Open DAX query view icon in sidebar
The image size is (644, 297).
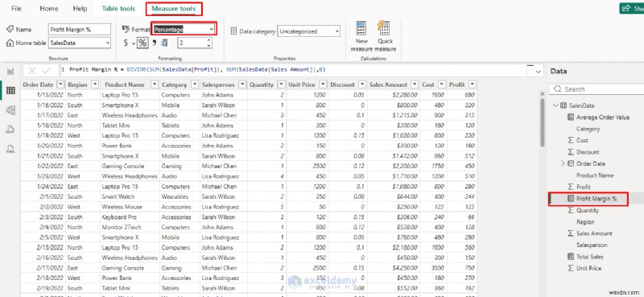pyautogui.click(x=10, y=130)
